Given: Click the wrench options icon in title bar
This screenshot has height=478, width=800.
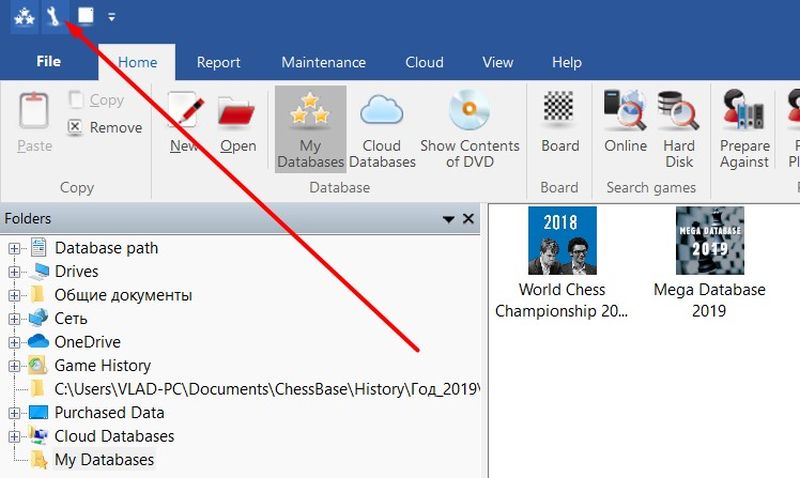Looking at the screenshot, I should pyautogui.click(x=51, y=16).
